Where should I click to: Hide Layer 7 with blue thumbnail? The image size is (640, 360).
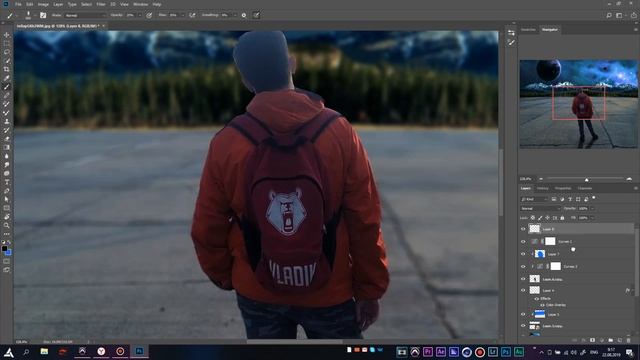pyautogui.click(x=523, y=254)
